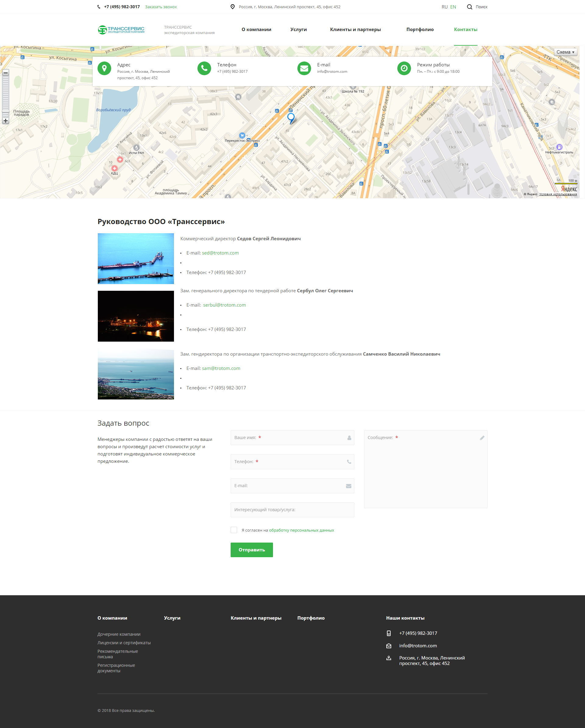Viewport: 585px width, 728px height.
Task: Click the daytime port pier photo
Action: point(136,258)
